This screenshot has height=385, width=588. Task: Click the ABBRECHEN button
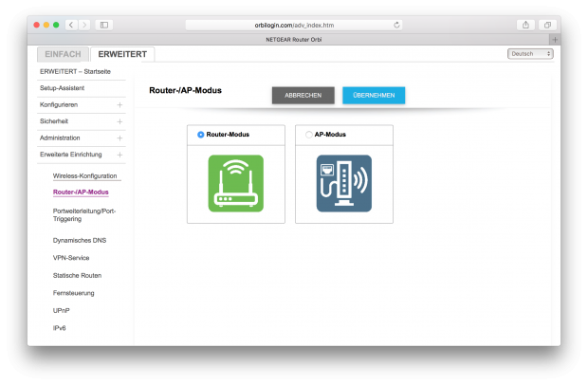pos(303,95)
